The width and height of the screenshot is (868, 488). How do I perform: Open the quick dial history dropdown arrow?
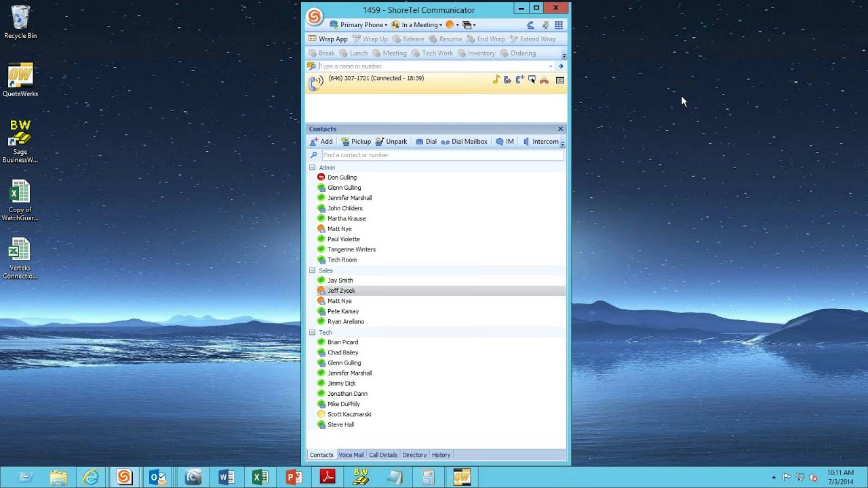(x=551, y=66)
